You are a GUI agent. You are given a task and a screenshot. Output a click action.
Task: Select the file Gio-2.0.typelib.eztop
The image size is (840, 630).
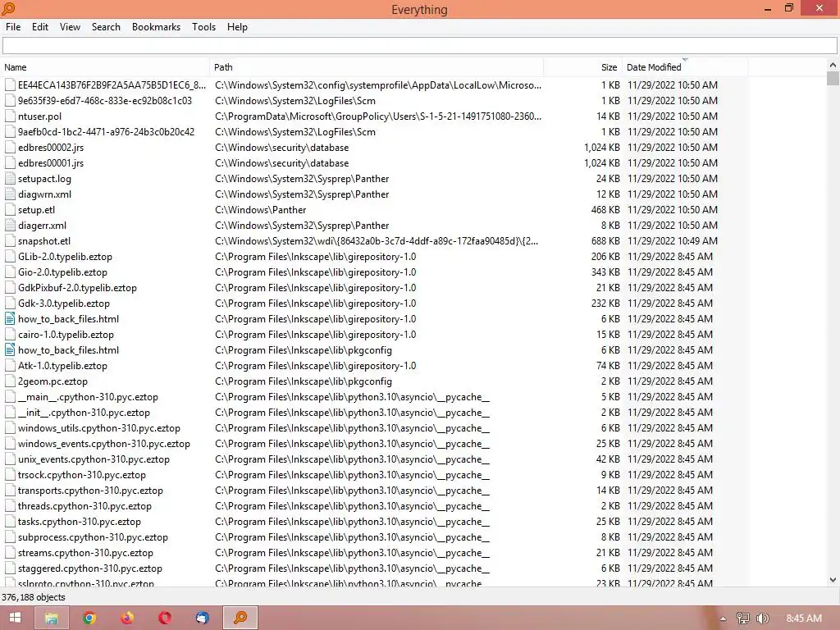[62, 272]
